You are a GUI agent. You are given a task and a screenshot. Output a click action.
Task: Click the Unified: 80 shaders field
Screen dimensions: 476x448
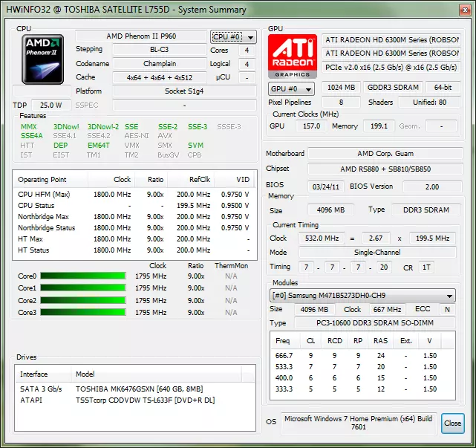(x=429, y=102)
